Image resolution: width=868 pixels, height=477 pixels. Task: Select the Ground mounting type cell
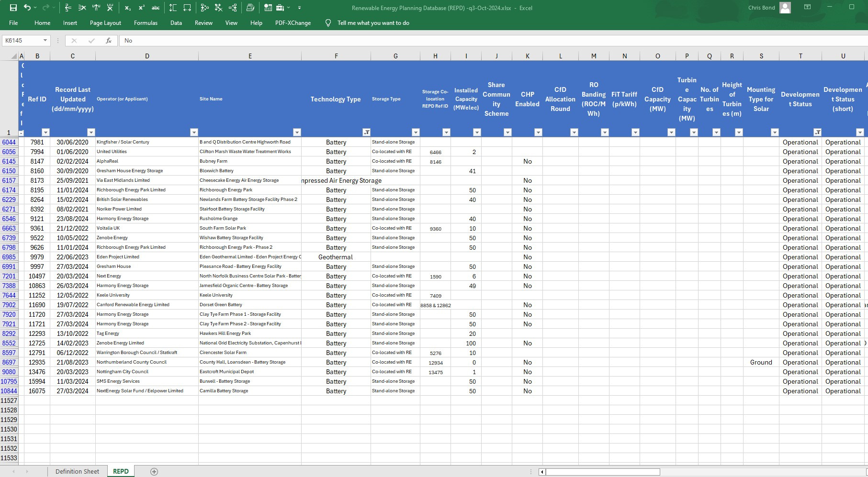tap(761, 362)
